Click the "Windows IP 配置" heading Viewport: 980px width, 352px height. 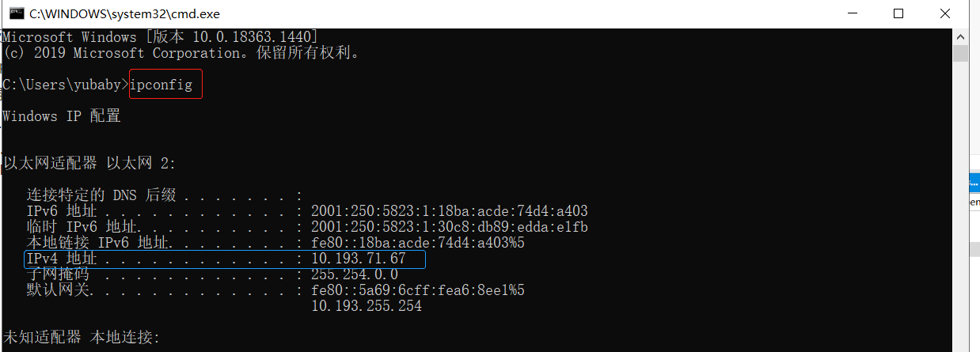62,116
